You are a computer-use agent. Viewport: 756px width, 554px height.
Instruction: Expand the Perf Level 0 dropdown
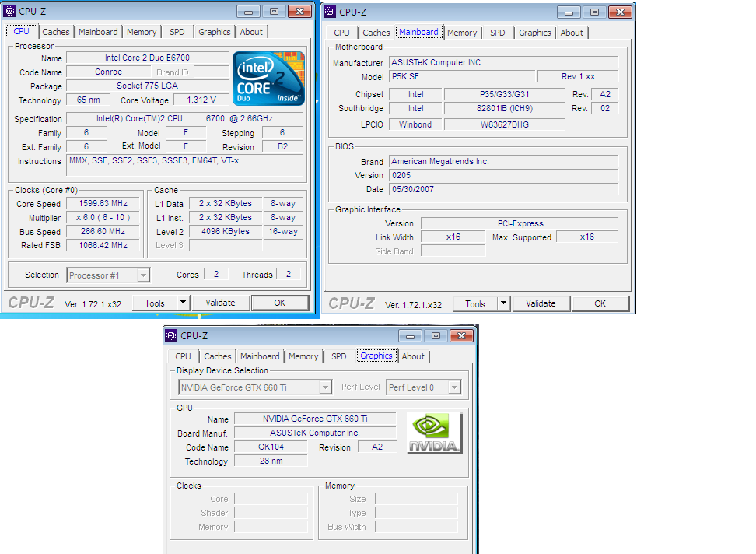point(454,387)
